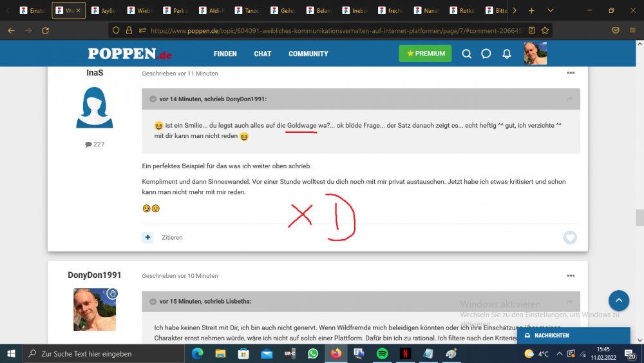644x363 pixels.
Task: Open the COMMUNITY menu item
Action: pos(308,54)
